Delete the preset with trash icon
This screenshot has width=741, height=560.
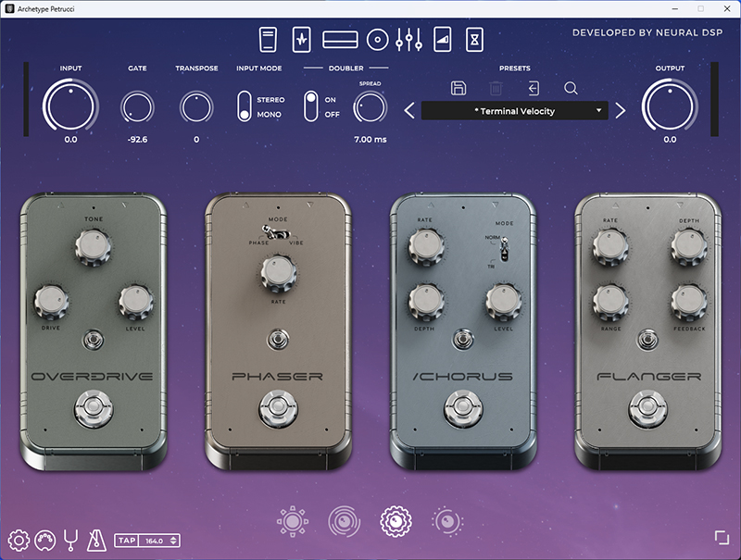point(496,88)
